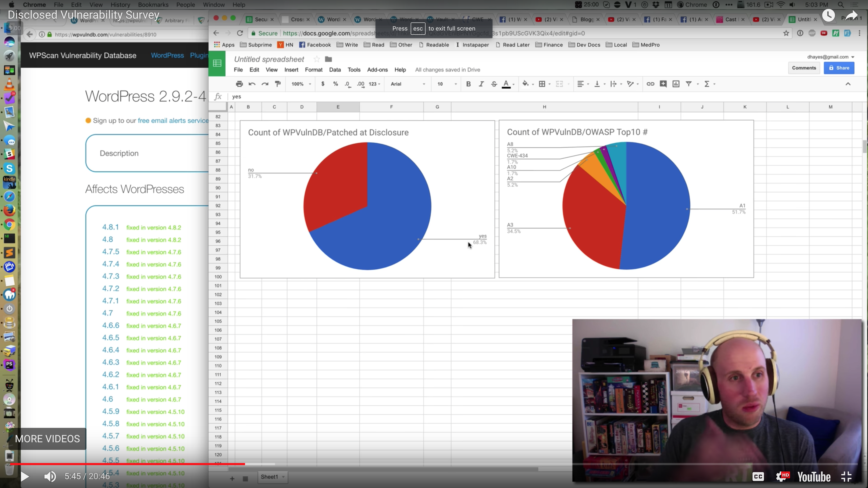Open the borders menu

pos(542,84)
